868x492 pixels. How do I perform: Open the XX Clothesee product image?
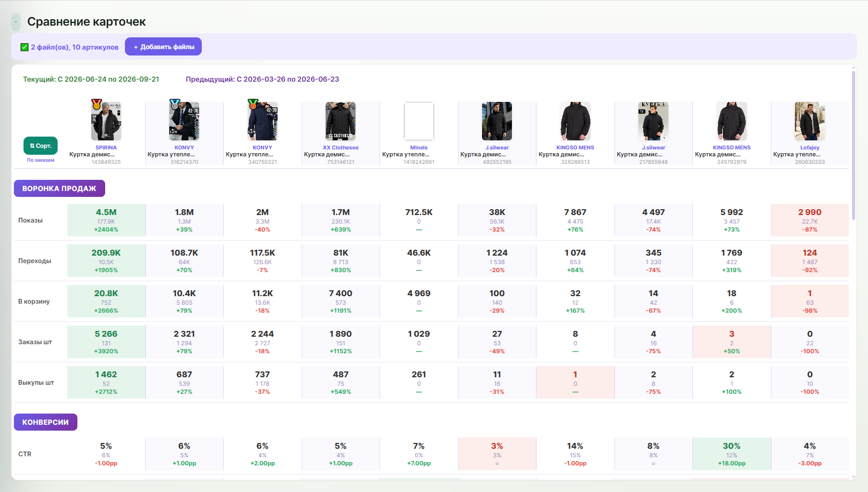coord(341,121)
